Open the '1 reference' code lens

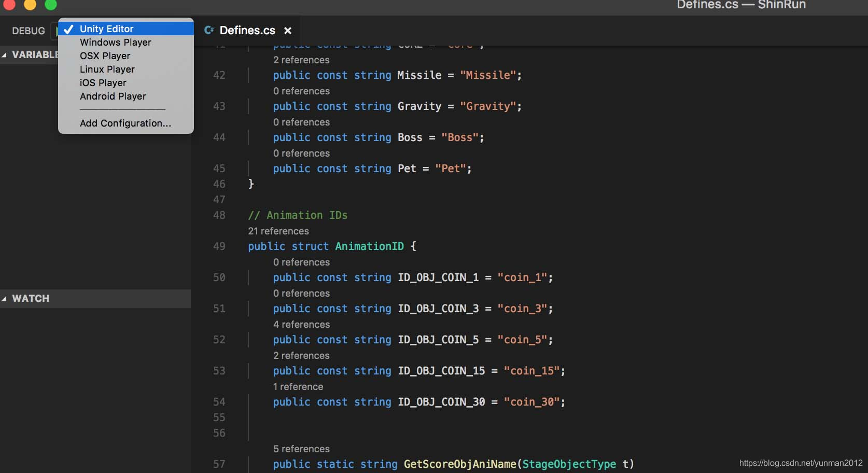point(298,386)
